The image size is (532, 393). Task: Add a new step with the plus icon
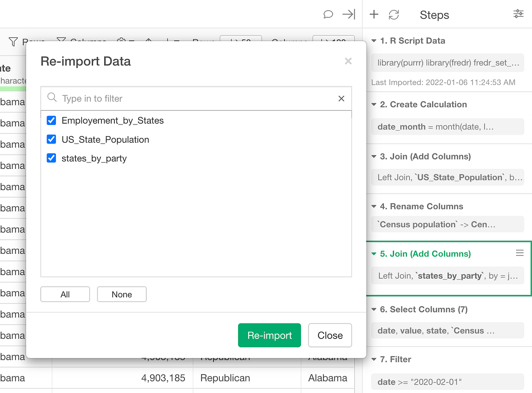click(x=374, y=14)
